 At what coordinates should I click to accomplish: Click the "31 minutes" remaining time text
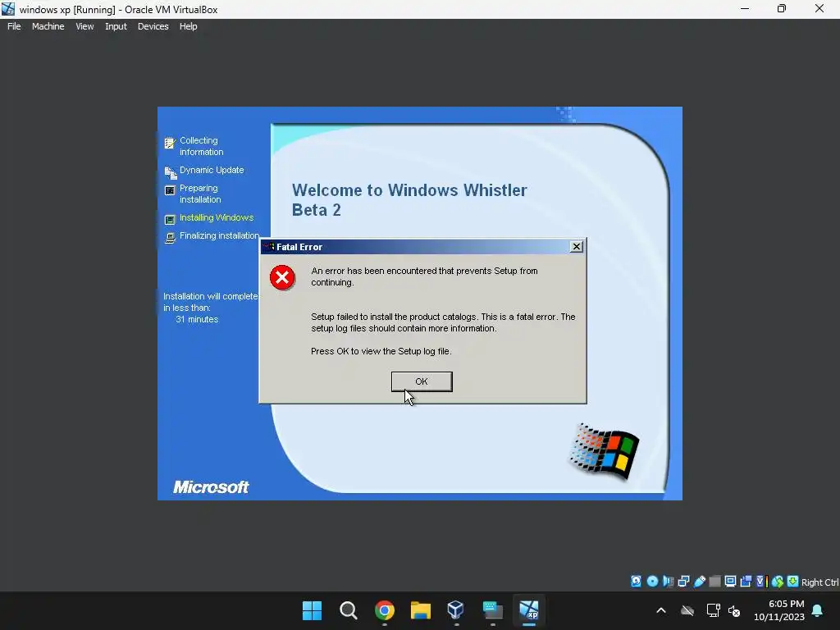(x=197, y=319)
